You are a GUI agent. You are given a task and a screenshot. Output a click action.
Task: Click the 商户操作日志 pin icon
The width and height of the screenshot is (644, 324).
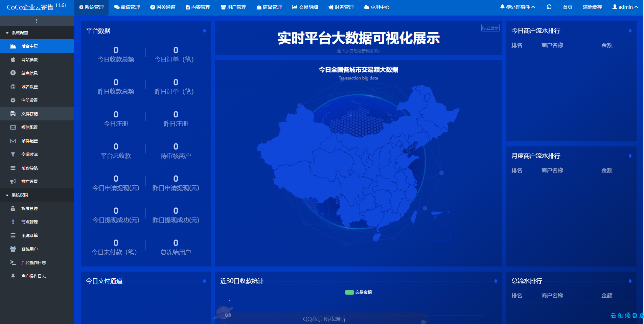(x=13, y=276)
